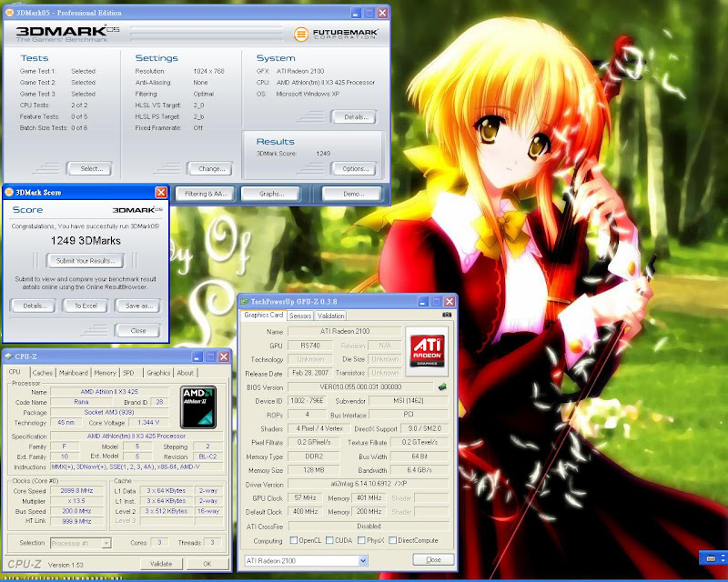This screenshot has height=582, width=728.
Task: Click the Multiplier value x 13.5
Action: click(x=76, y=501)
